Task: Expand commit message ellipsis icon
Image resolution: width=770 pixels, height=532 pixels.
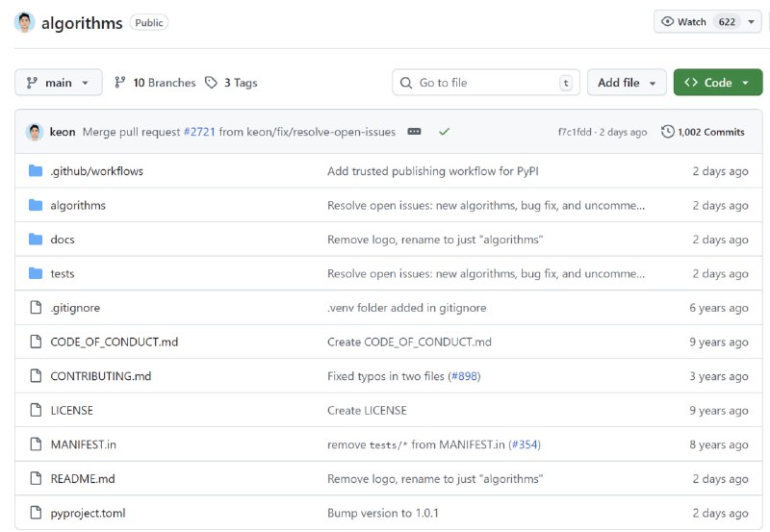Action: click(x=414, y=132)
